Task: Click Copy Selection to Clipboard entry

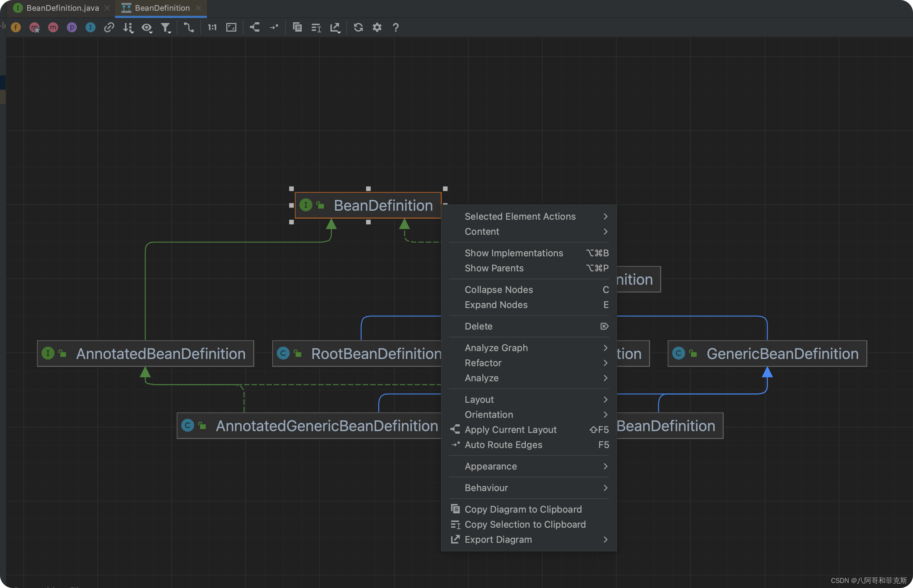Action: click(525, 524)
